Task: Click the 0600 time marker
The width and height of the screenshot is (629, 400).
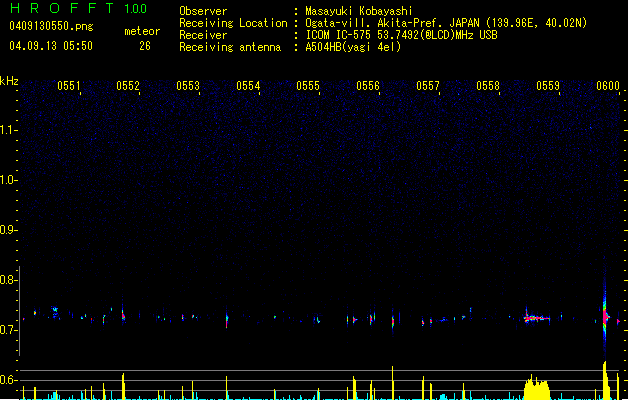Action: (608, 86)
